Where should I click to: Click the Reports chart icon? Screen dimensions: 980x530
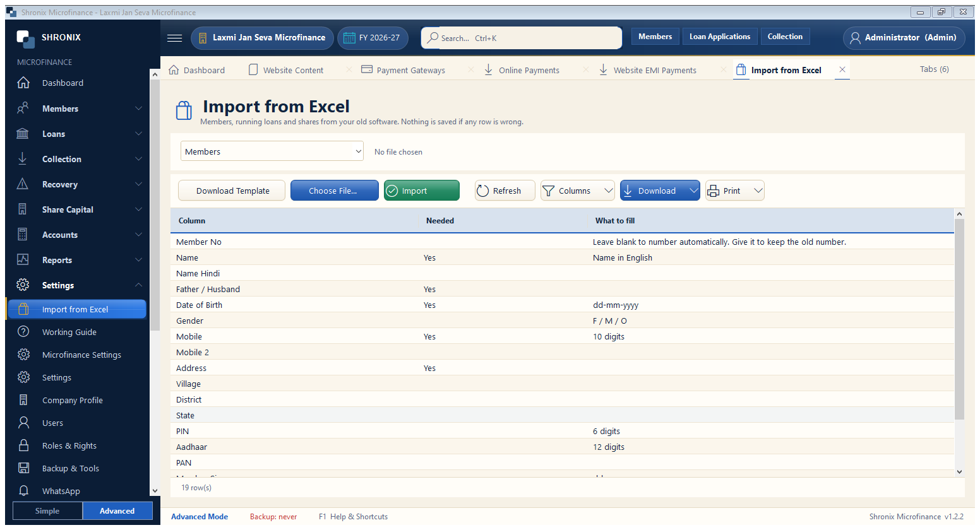pyautogui.click(x=23, y=259)
